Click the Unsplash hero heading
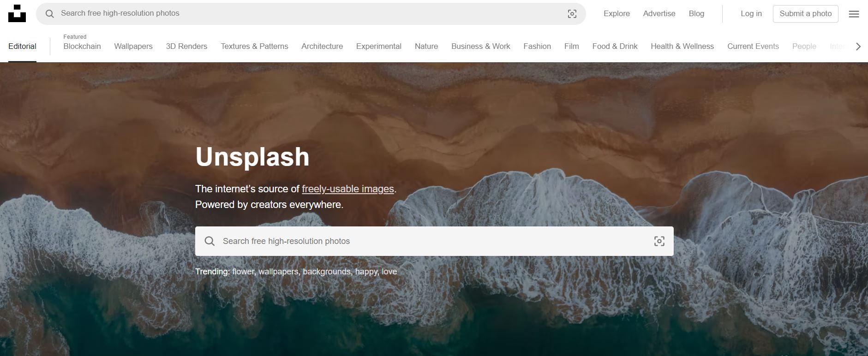This screenshot has height=356, width=868. pyautogui.click(x=252, y=157)
